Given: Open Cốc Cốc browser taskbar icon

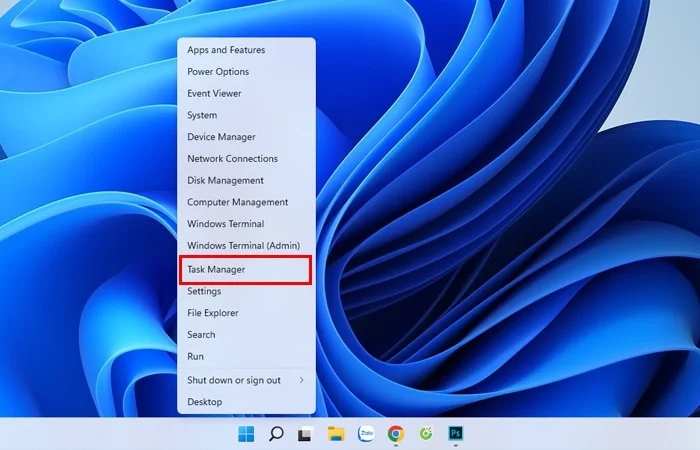Looking at the screenshot, I should coord(426,433).
